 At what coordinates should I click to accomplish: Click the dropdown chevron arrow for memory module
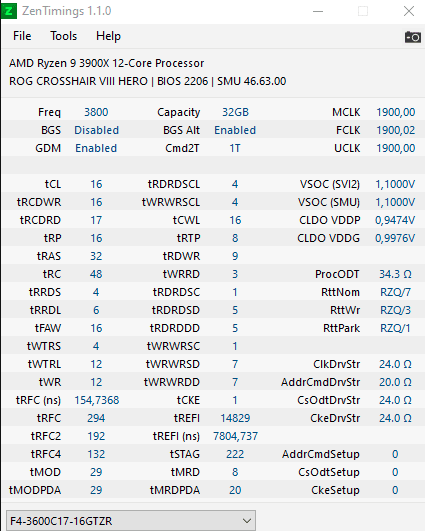tap(247, 521)
